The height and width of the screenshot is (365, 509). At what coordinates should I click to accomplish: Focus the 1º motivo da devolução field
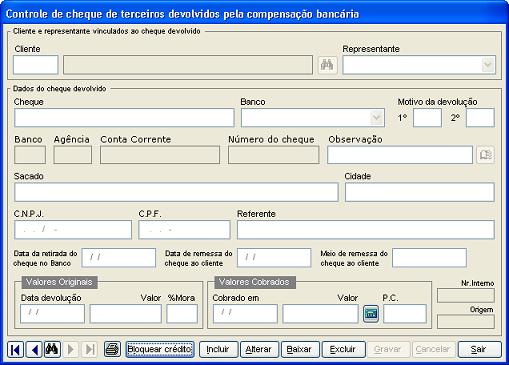pyautogui.click(x=427, y=118)
